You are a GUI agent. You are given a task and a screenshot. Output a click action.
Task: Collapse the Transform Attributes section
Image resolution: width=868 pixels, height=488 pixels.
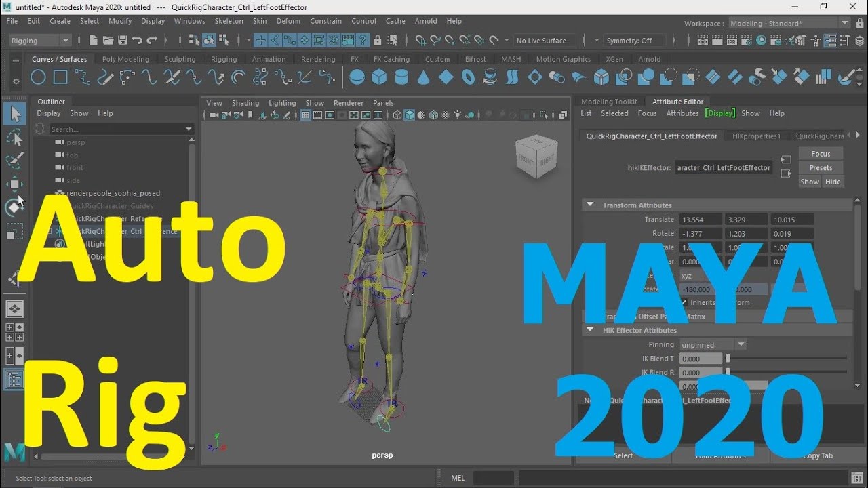coord(590,205)
